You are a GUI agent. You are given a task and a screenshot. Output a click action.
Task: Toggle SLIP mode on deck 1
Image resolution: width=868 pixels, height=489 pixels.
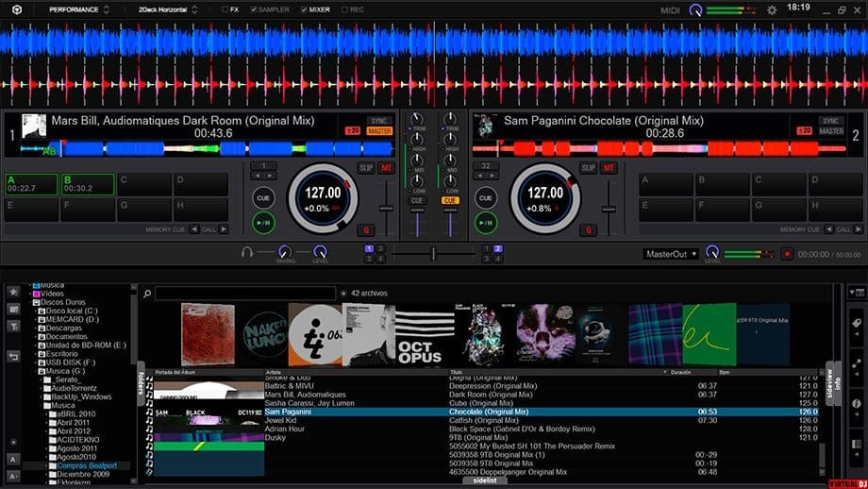click(366, 168)
